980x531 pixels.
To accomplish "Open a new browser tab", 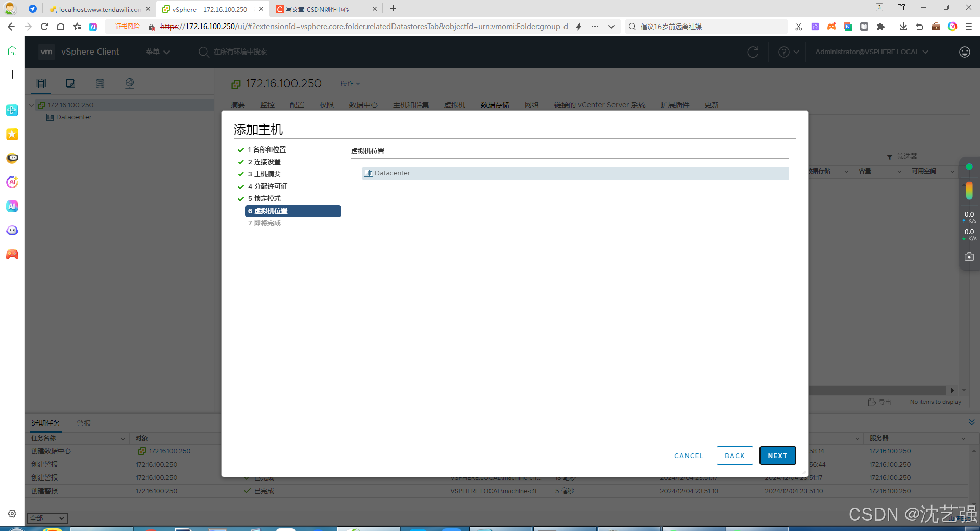I will coord(393,8).
